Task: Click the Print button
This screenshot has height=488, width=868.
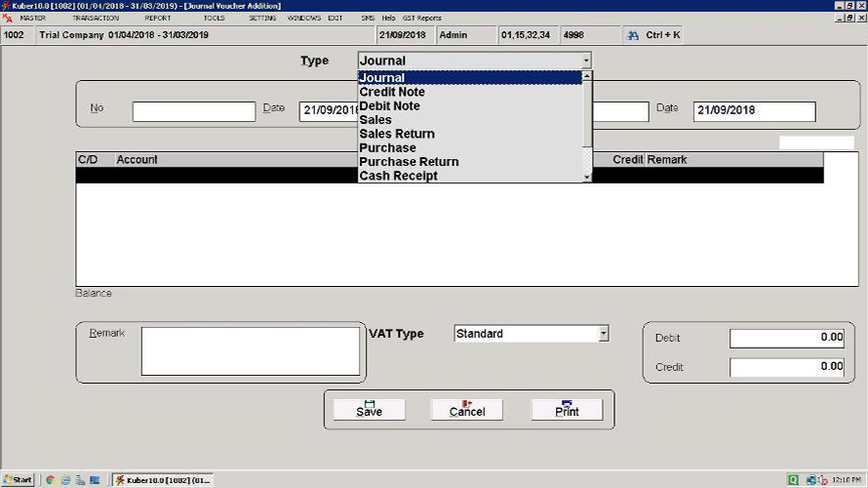Action: click(x=567, y=410)
